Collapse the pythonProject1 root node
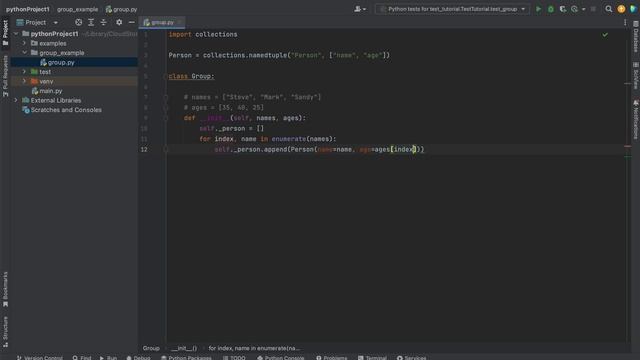640x360 pixels. [16, 33]
